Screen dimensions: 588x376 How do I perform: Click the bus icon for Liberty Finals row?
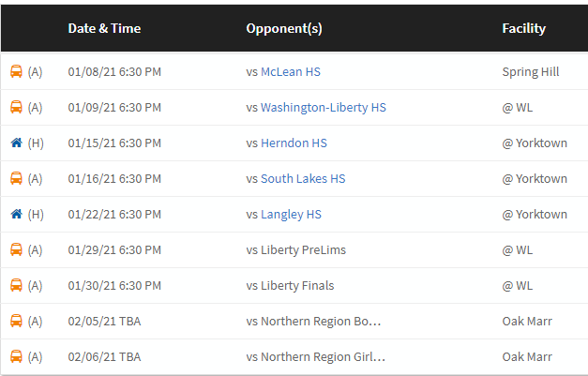pos(16,285)
